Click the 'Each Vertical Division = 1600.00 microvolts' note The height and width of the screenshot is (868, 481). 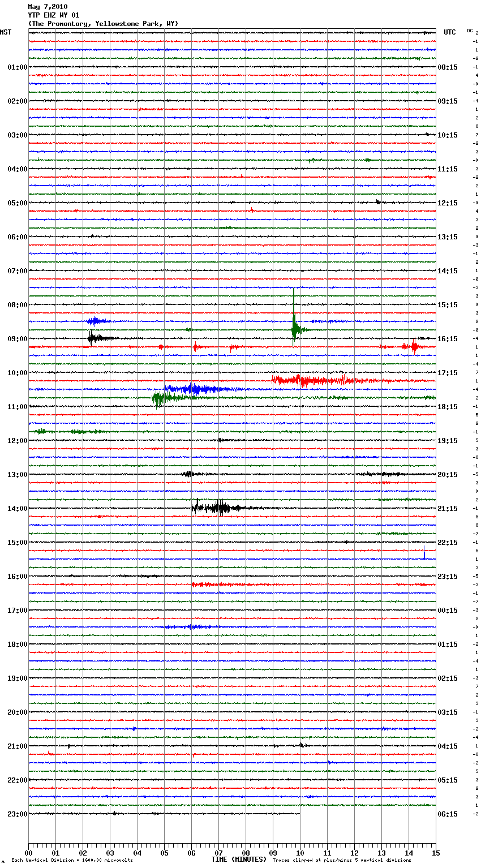(x=72, y=861)
